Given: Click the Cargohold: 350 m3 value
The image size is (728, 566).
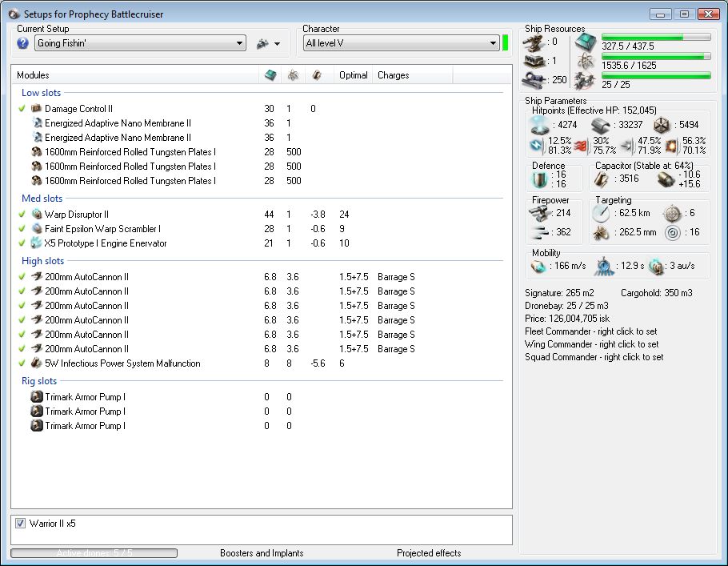Looking at the screenshot, I should 656,293.
